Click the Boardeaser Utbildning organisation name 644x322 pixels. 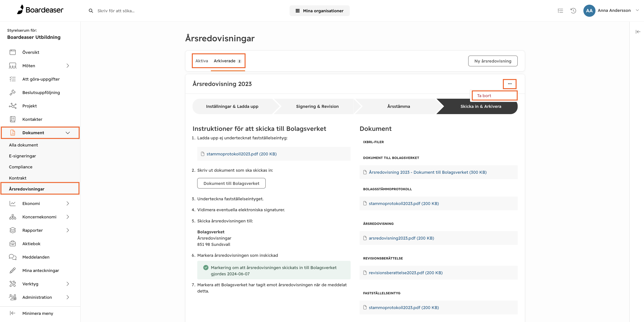(34, 37)
